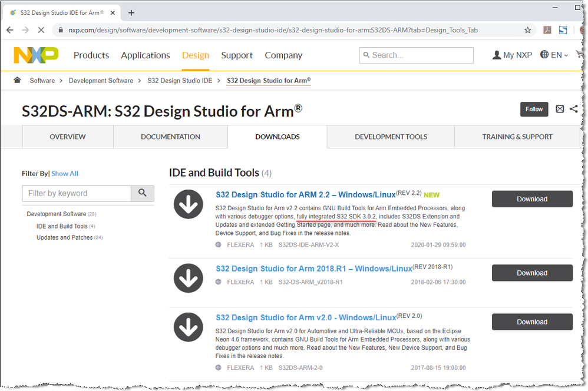
Task: Click download arrow icon for Arm 2018.R1
Action: coord(189,278)
